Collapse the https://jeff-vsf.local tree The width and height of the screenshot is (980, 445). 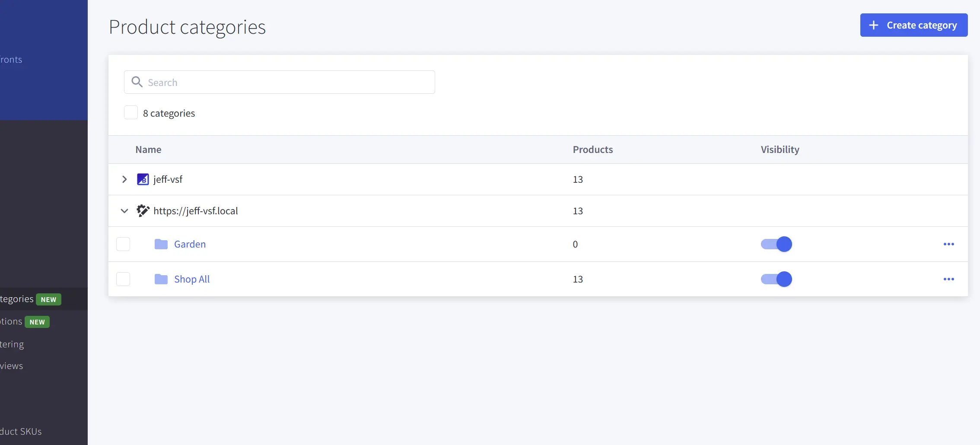tap(124, 211)
